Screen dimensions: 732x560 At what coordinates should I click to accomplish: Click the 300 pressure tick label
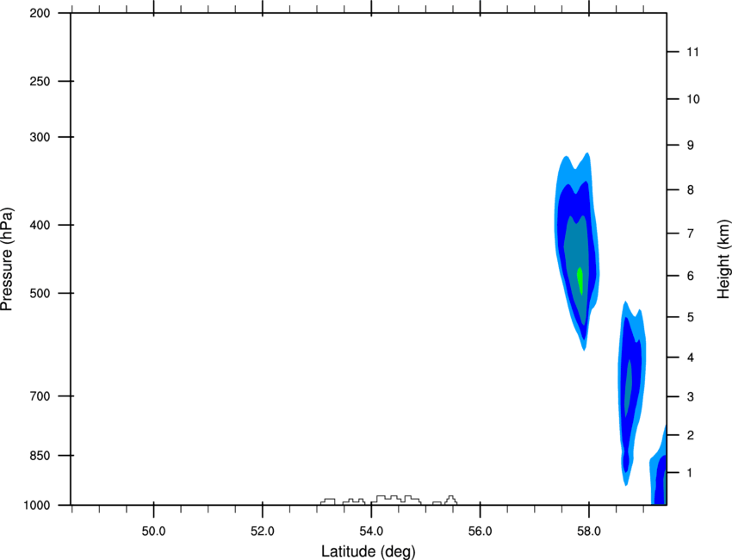40,137
